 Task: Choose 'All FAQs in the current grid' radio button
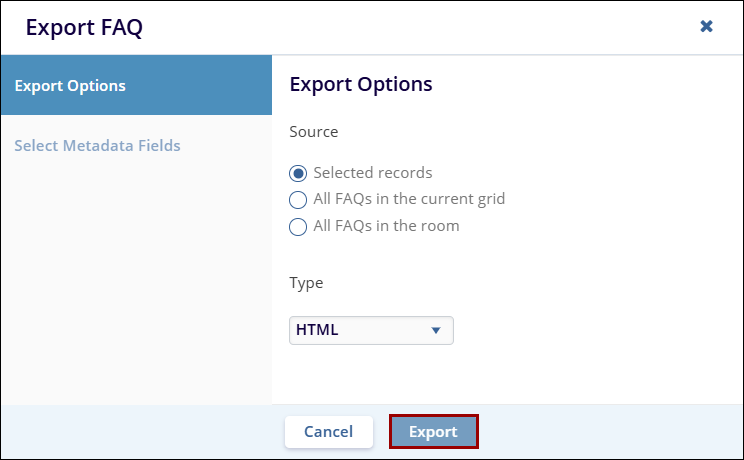pos(298,199)
